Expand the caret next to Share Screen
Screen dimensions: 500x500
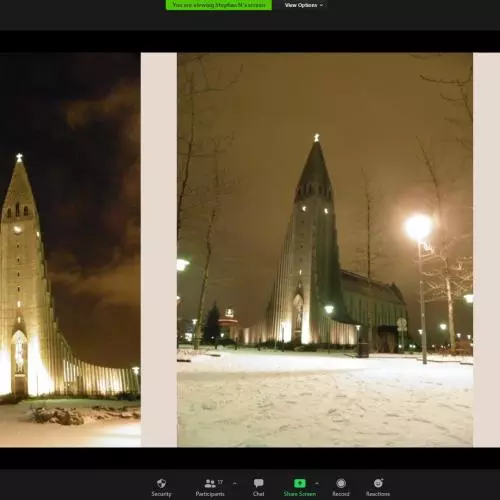317,483
